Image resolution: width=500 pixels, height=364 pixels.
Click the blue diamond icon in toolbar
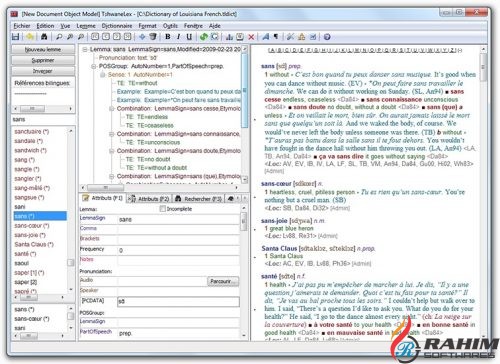(142, 37)
